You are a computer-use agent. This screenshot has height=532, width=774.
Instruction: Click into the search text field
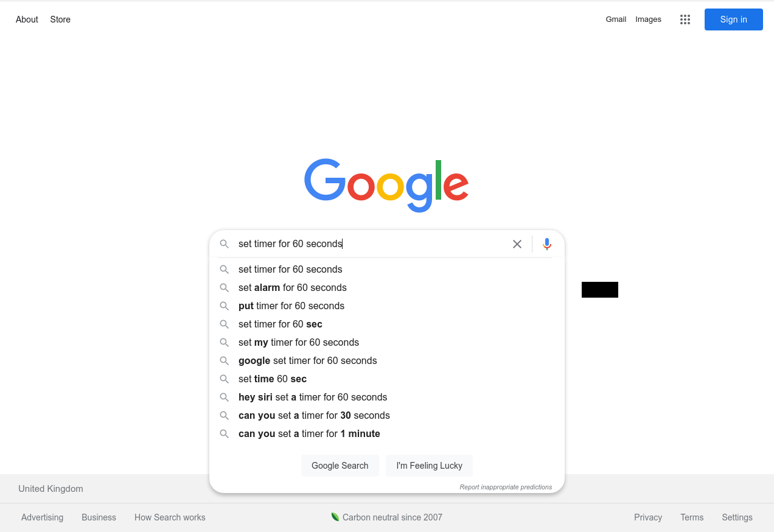371,244
